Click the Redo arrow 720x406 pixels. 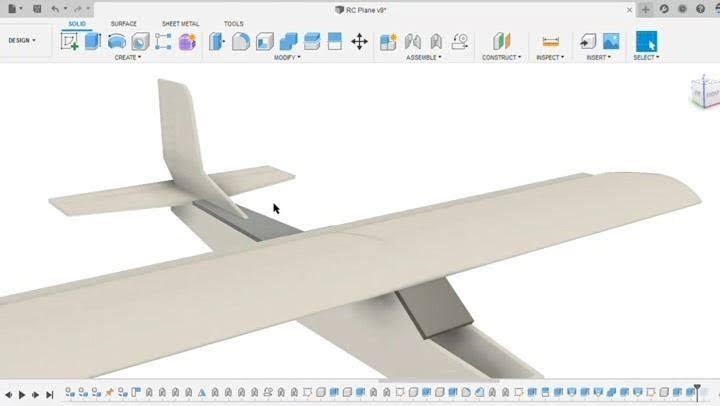tap(78, 9)
